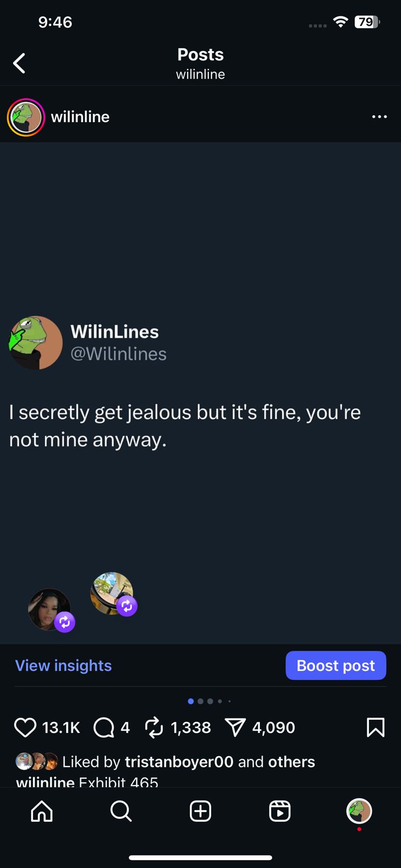Tap the create new post plus icon
Screen dimensions: 401x868
[x=200, y=812]
